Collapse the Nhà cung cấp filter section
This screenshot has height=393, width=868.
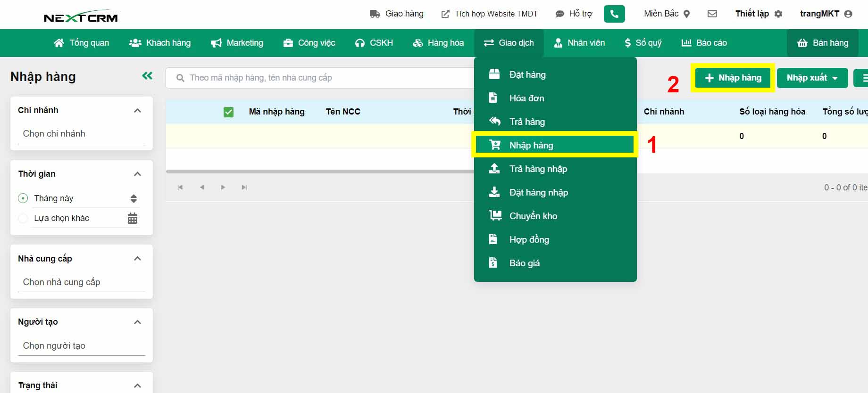click(138, 259)
